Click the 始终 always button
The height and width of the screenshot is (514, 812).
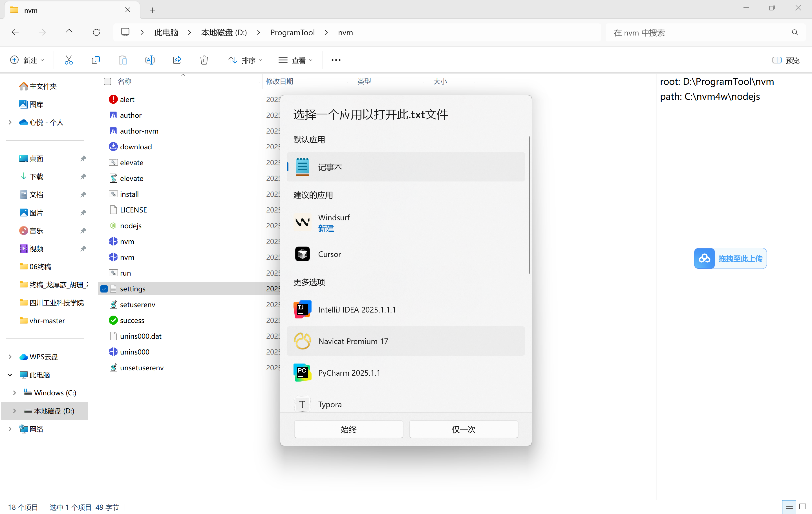(348, 429)
